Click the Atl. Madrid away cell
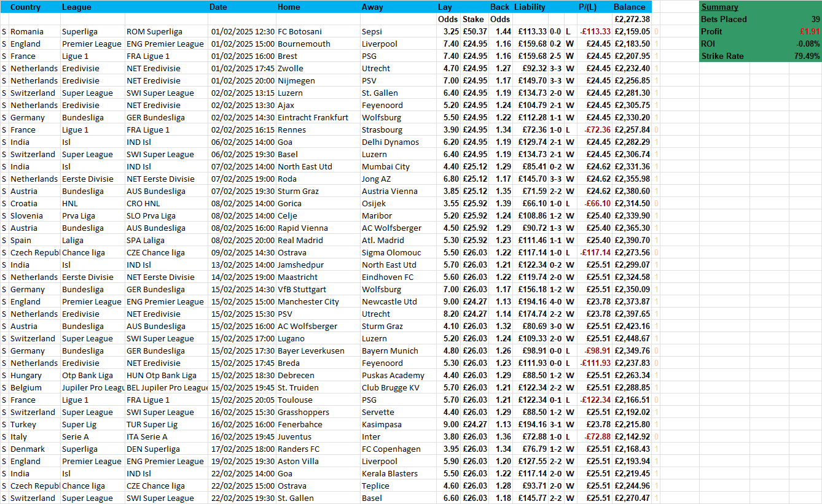 (x=398, y=240)
